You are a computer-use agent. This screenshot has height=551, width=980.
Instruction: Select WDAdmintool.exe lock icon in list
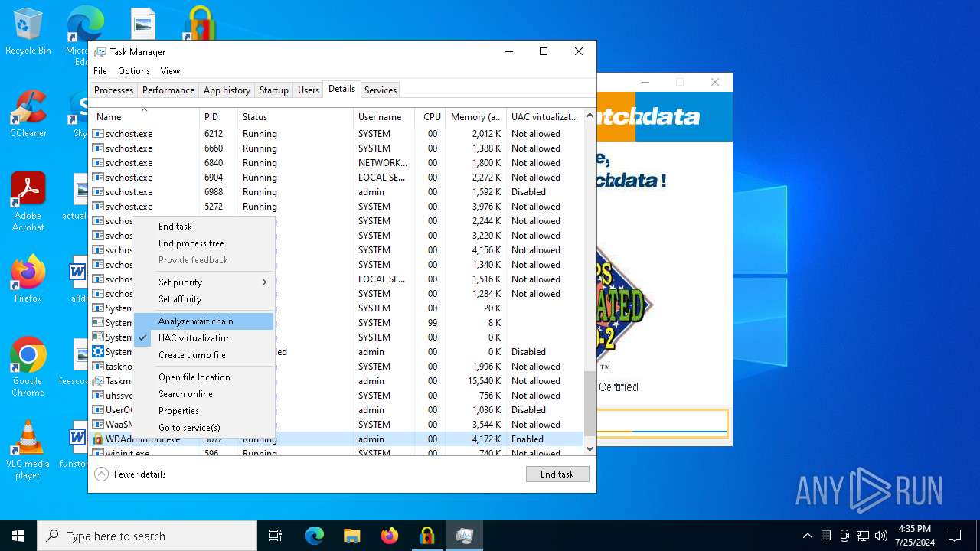pyautogui.click(x=98, y=439)
